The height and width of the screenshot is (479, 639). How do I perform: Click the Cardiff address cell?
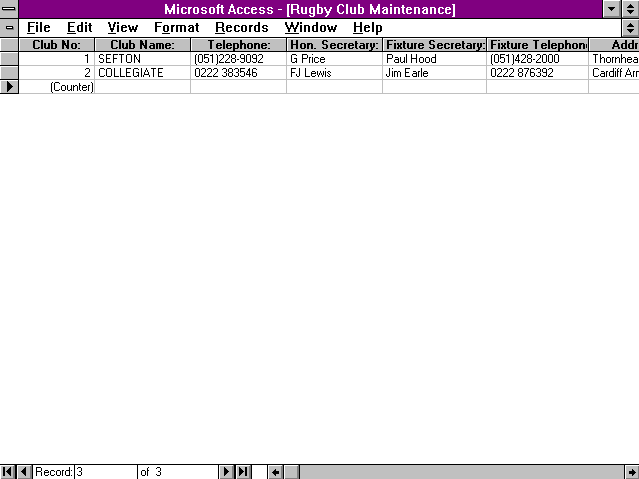(x=614, y=73)
